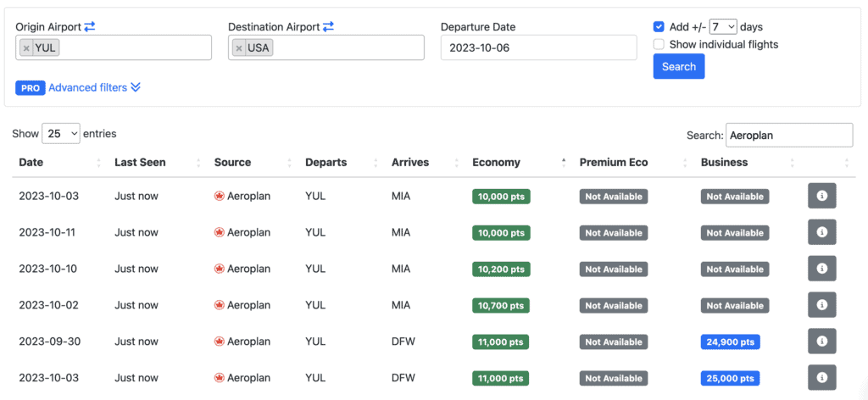868x400 pixels.
Task: Open the Show entries count dropdown
Action: [61, 134]
